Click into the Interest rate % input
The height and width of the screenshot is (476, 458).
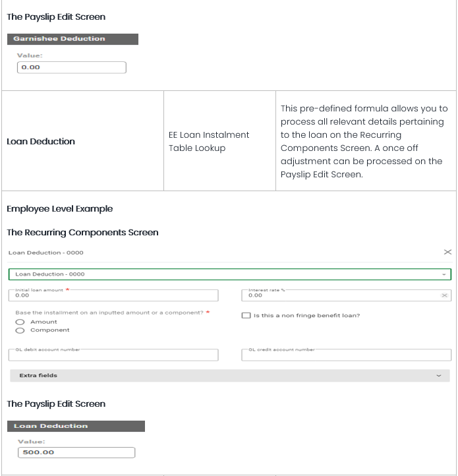point(339,296)
